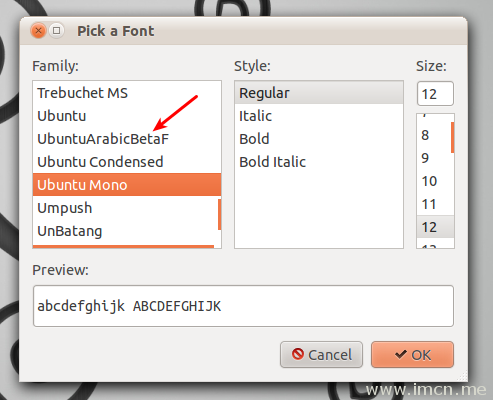The width and height of the screenshot is (493, 400).
Task: Click inside the Preview text field
Action: 243,306
